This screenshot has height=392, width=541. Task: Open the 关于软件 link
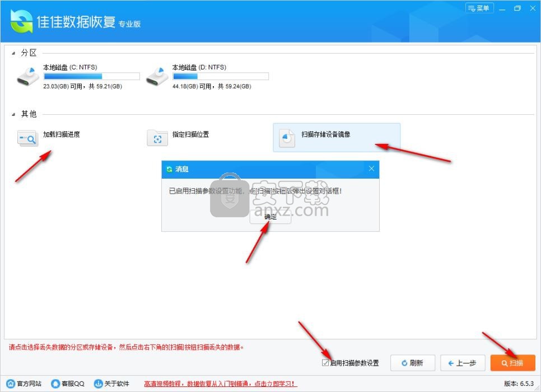coord(116,384)
